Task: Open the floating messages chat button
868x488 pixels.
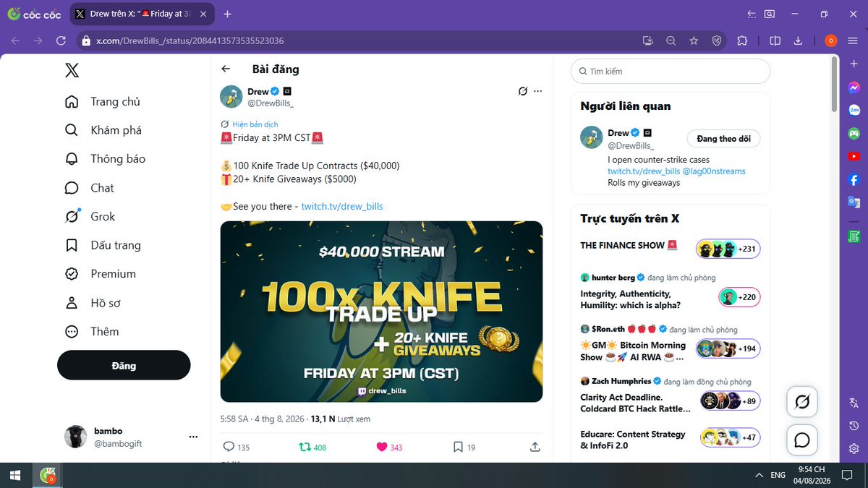Action: click(x=801, y=440)
